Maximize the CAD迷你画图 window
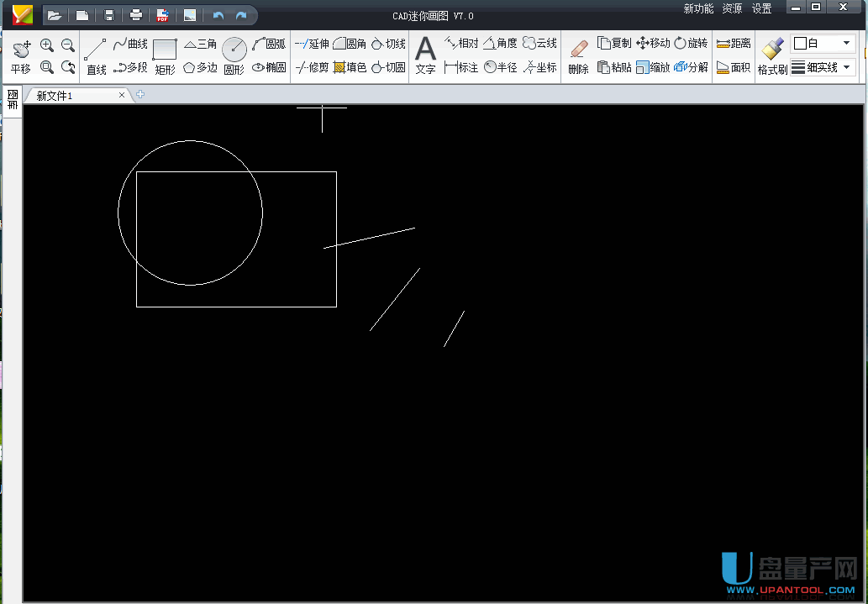The width and height of the screenshot is (868, 604). [816, 8]
